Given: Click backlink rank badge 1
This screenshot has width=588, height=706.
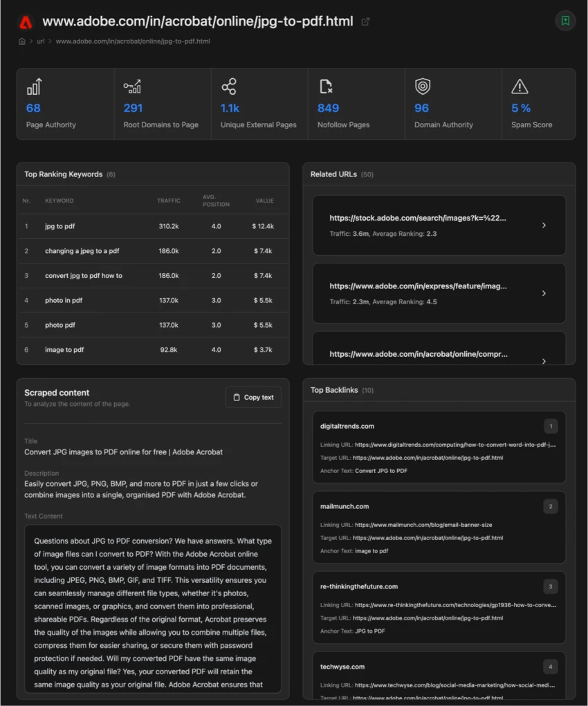Looking at the screenshot, I should pos(551,426).
